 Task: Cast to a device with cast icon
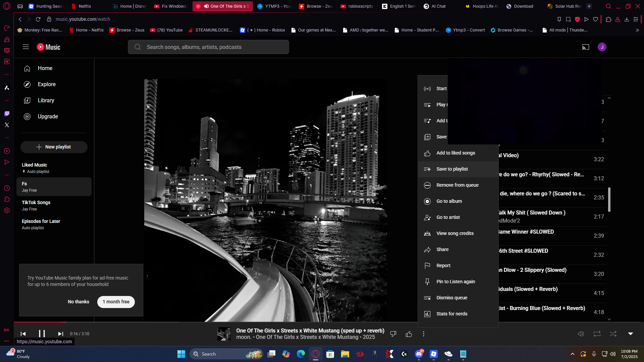point(586,47)
